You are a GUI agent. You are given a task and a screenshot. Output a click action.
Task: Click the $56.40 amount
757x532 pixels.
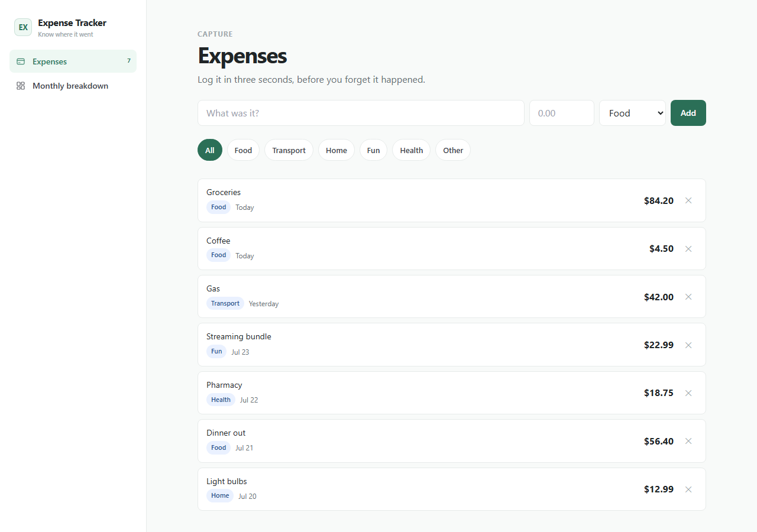(x=659, y=441)
